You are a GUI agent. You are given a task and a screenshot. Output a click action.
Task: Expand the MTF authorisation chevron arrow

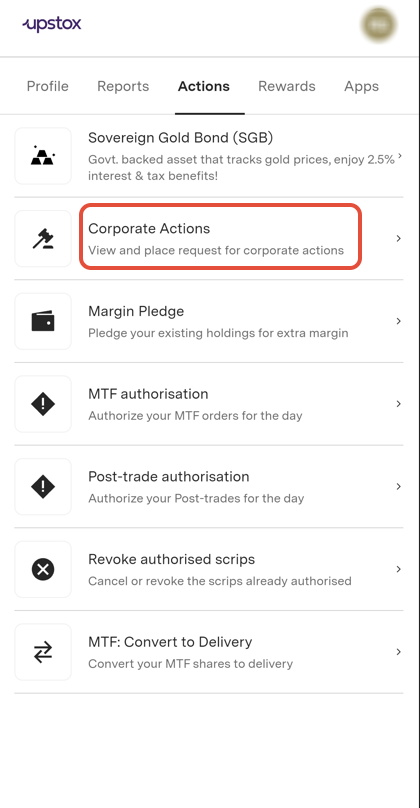point(398,403)
